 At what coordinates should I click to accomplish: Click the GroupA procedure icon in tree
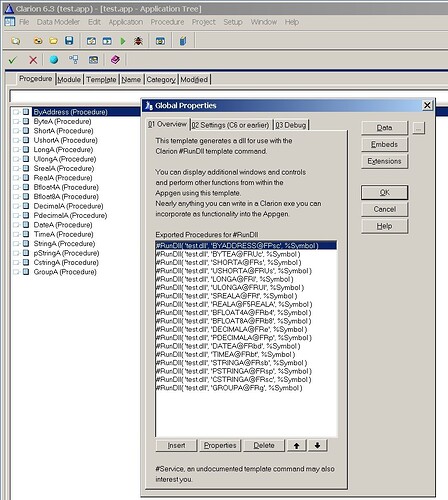coord(26,272)
